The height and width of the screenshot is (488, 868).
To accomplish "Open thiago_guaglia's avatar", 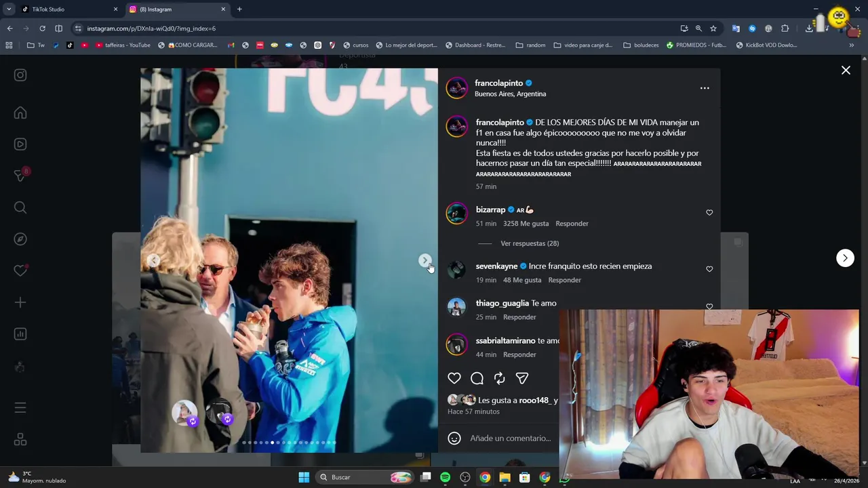I will [456, 307].
